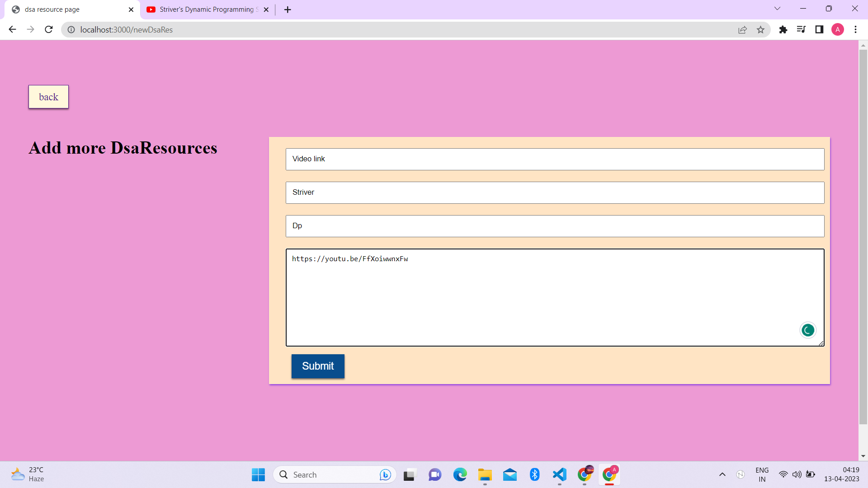Click the profile avatar in Chrome
The width and height of the screenshot is (868, 488).
tap(838, 29)
